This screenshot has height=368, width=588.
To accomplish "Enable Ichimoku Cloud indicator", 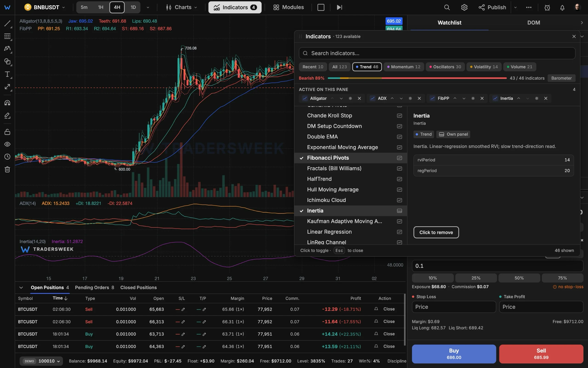I will coord(350,200).
